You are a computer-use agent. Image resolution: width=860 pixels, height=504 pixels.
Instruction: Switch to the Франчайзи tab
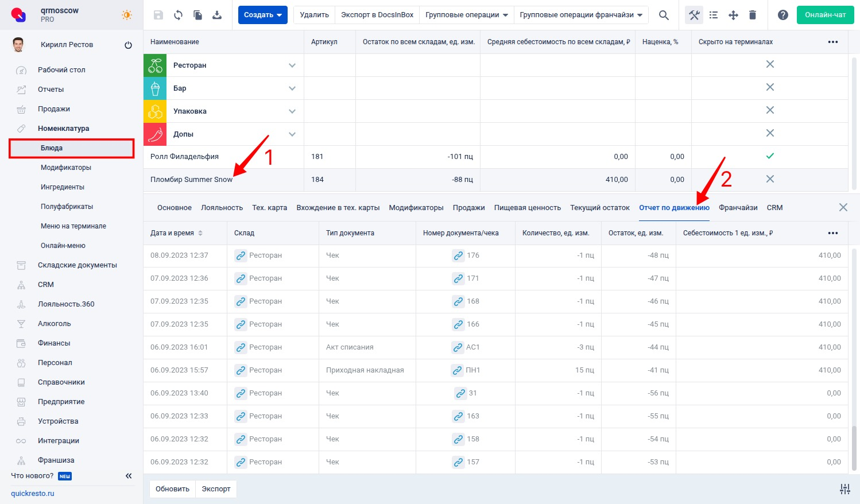[x=738, y=208]
